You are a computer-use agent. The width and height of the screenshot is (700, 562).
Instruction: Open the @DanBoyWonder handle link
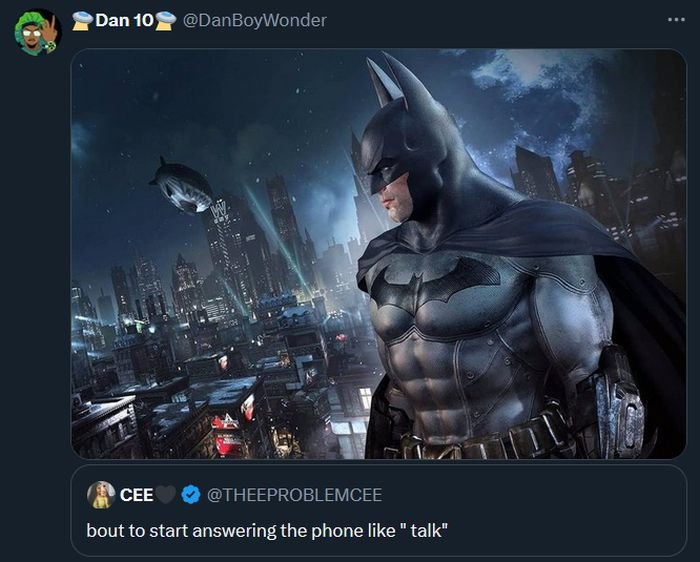pyautogui.click(x=256, y=20)
